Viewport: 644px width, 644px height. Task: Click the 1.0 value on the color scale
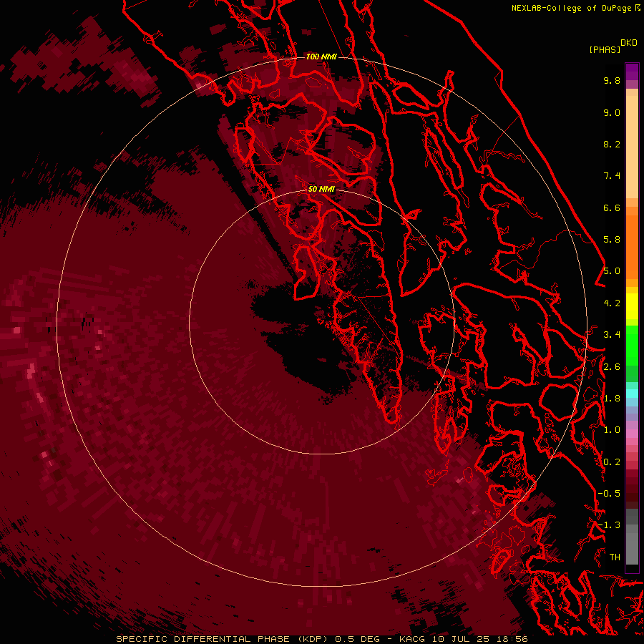tap(612, 430)
